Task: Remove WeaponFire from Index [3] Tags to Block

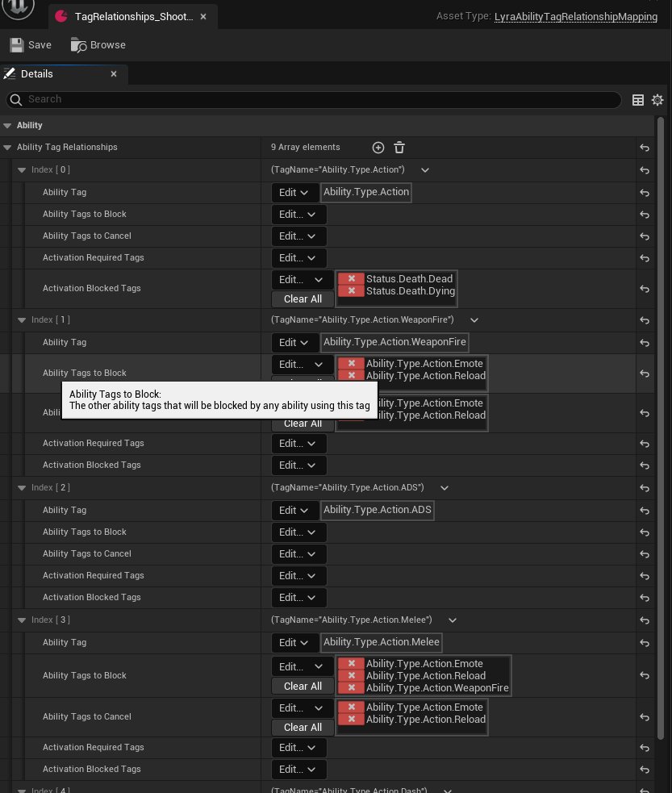Action: point(351,688)
